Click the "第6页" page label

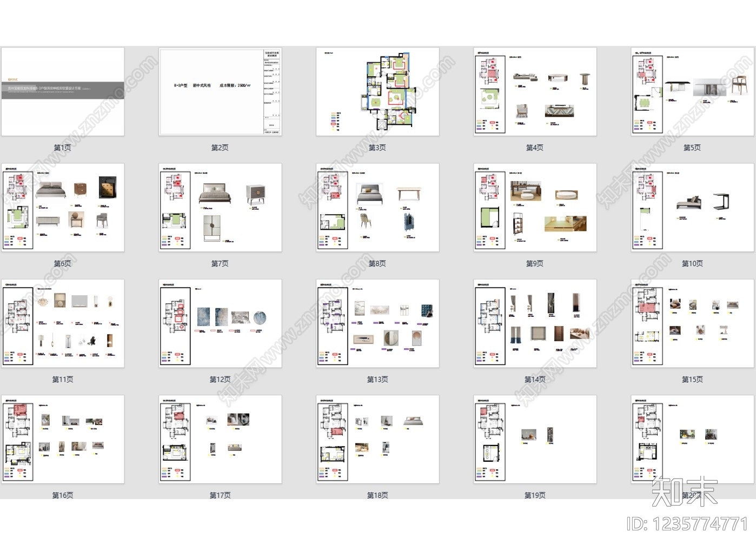63,264
